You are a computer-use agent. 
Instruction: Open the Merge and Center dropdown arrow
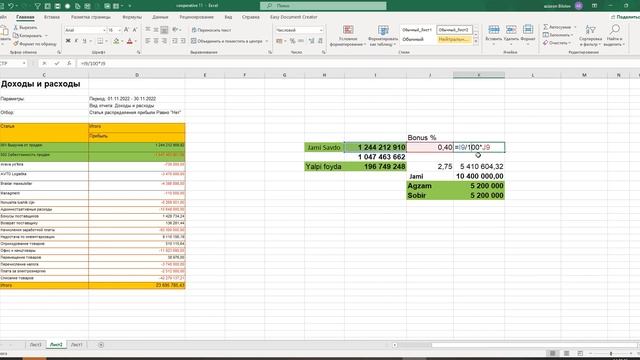(x=267, y=41)
